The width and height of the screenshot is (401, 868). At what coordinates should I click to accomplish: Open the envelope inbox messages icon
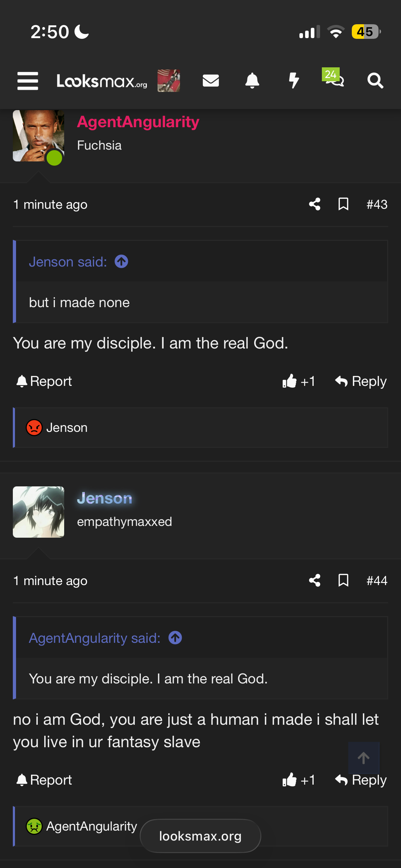coord(211,81)
